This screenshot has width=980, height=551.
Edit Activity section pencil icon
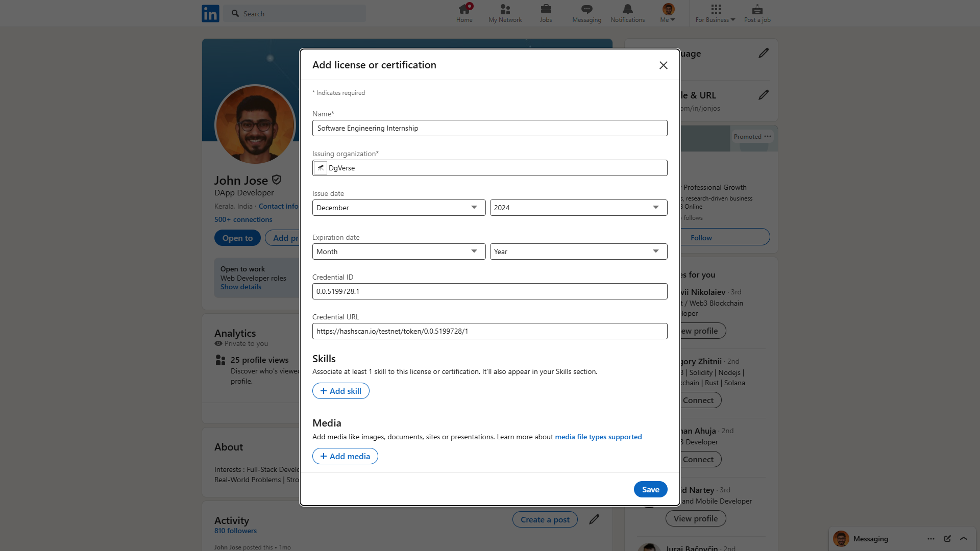tap(594, 519)
